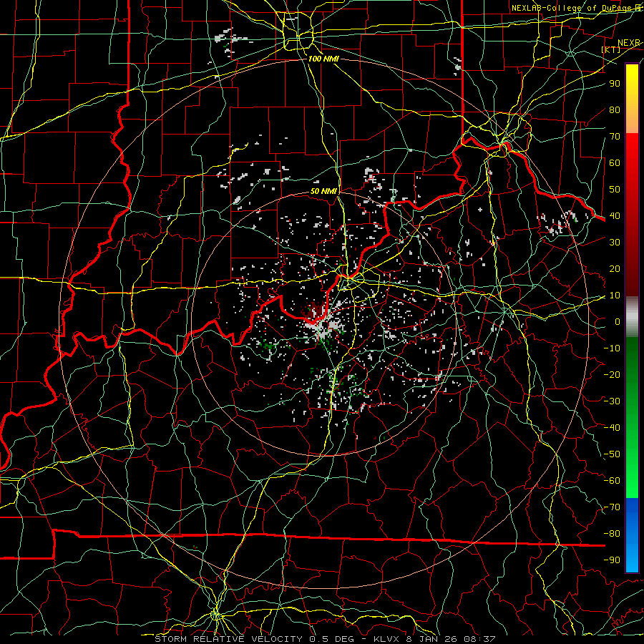Click the -30 legend value
The width and height of the screenshot is (644, 644).
(x=612, y=401)
